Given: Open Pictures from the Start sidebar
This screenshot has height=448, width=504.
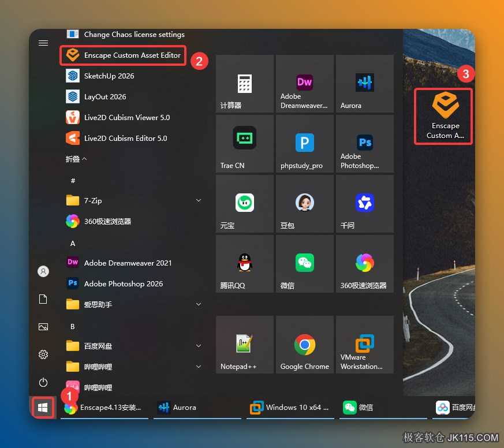Looking at the screenshot, I should pyautogui.click(x=43, y=327).
